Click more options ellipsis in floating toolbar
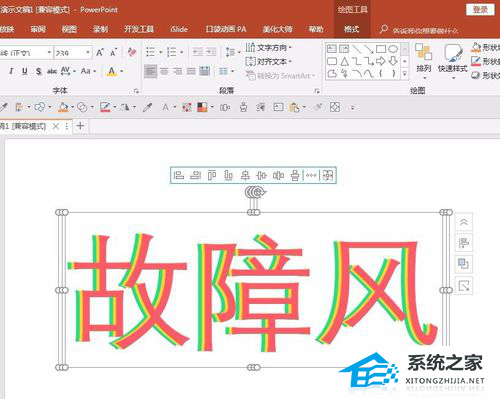This screenshot has width=500, height=399. pos(311,175)
